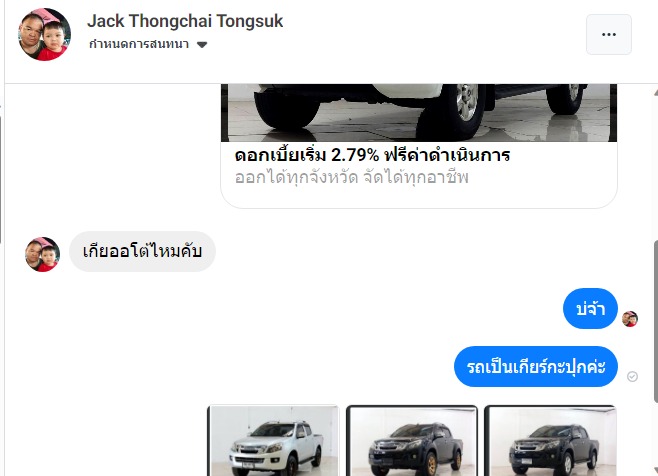Viewport: 658px width, 476px height.
Task: Open the three-dots conversation options menu
Action: 608,34
